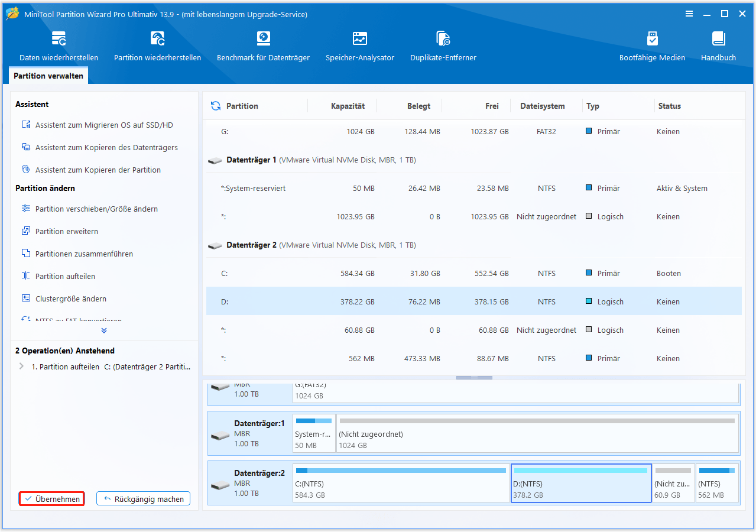Screen dimensions: 756x532
Task: Sort by Belegt column header
Action: tap(418, 106)
